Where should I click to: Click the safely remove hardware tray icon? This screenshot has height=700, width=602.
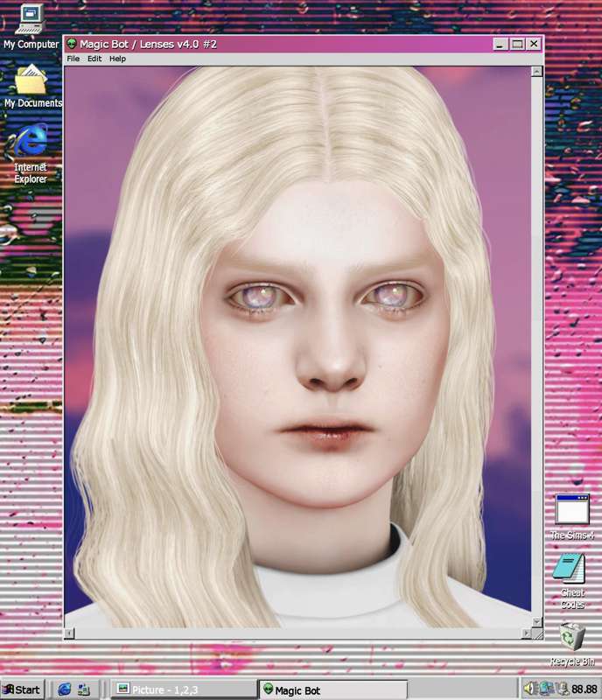tap(562, 689)
